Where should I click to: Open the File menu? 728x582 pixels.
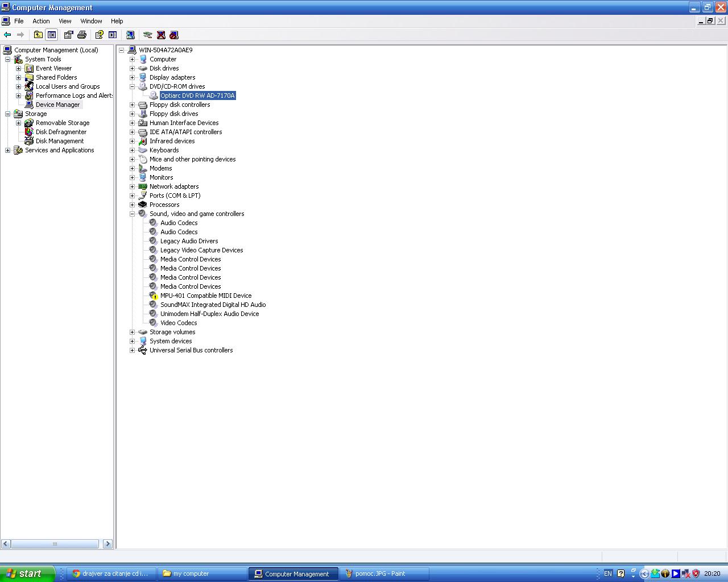pyautogui.click(x=19, y=21)
